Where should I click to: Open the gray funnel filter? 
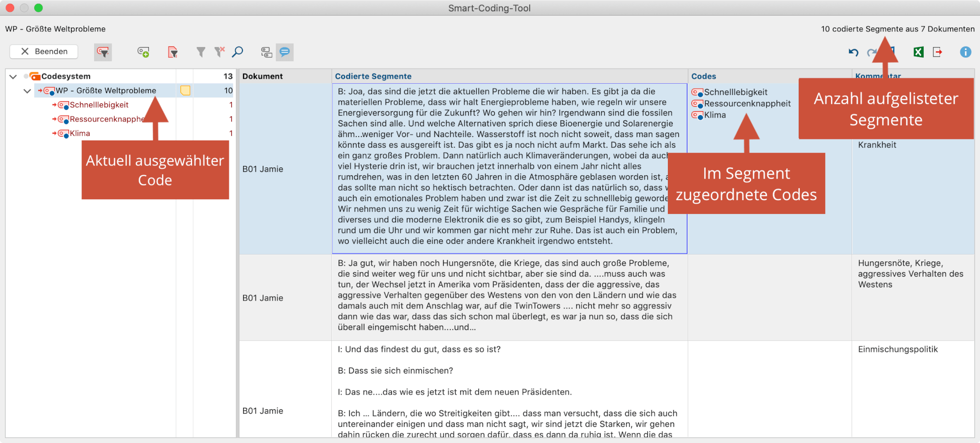tap(201, 52)
